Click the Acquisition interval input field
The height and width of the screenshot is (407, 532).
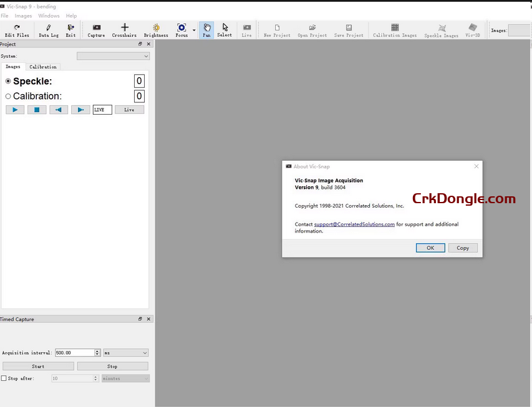[x=74, y=353]
